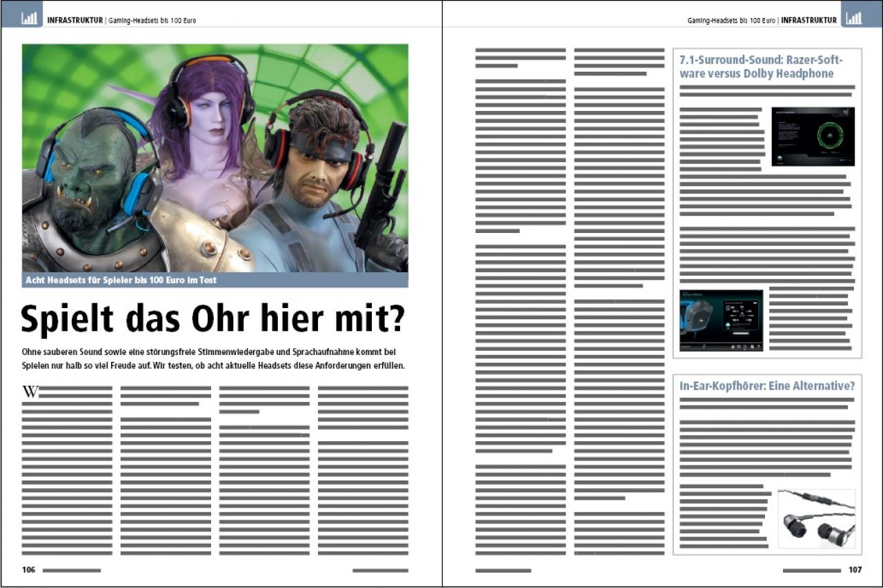The height and width of the screenshot is (588, 883).
Task: Click the bar chart icon in the top left
Action: [x=30, y=19]
